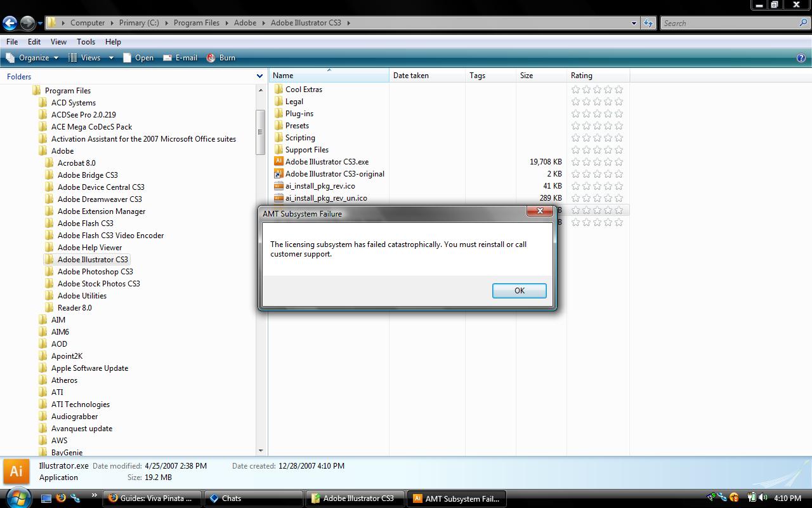Click the Back navigation arrow

coord(10,23)
